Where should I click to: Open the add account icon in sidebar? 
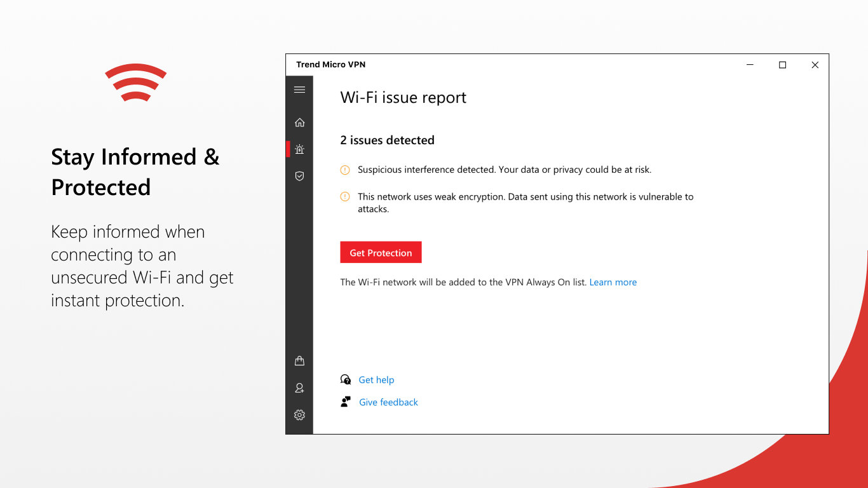click(x=299, y=388)
